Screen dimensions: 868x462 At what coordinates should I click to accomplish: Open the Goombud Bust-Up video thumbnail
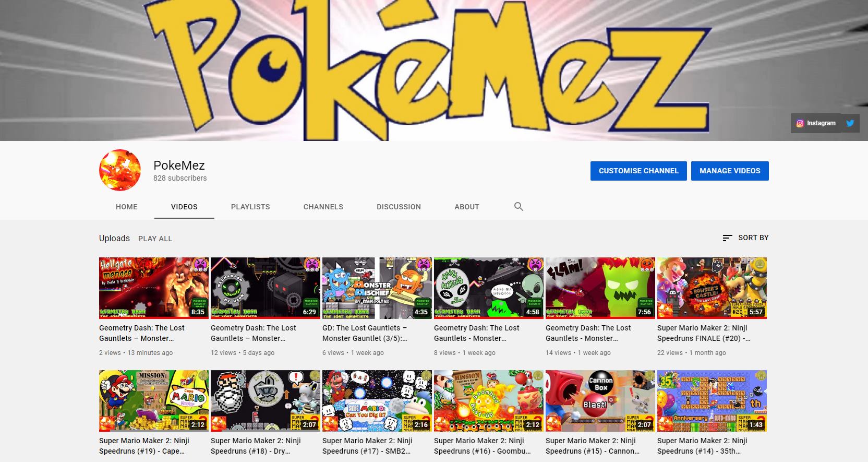(489, 401)
